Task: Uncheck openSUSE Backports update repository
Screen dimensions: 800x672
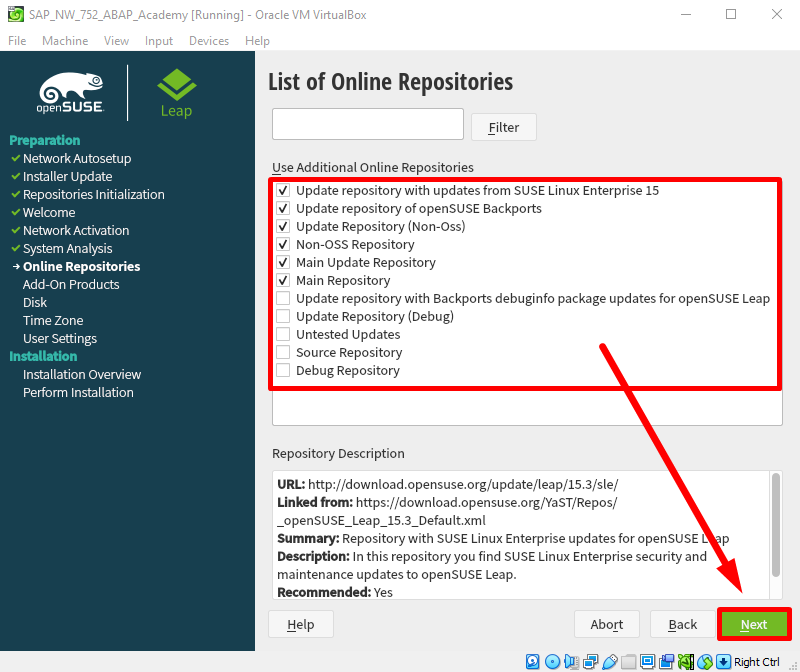Action: point(283,209)
